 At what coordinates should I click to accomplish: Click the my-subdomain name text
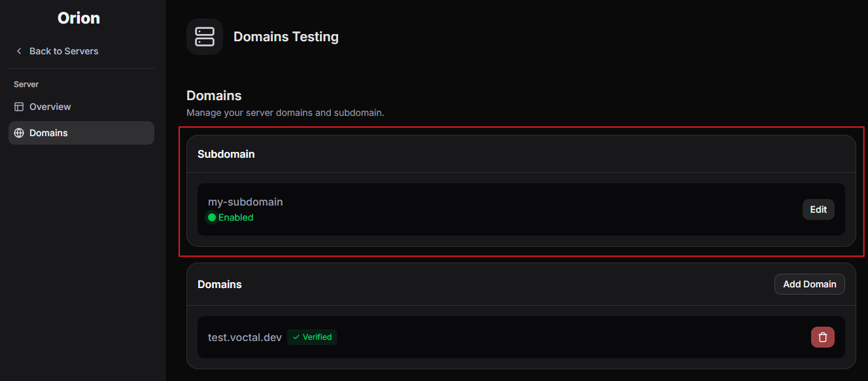[245, 202]
